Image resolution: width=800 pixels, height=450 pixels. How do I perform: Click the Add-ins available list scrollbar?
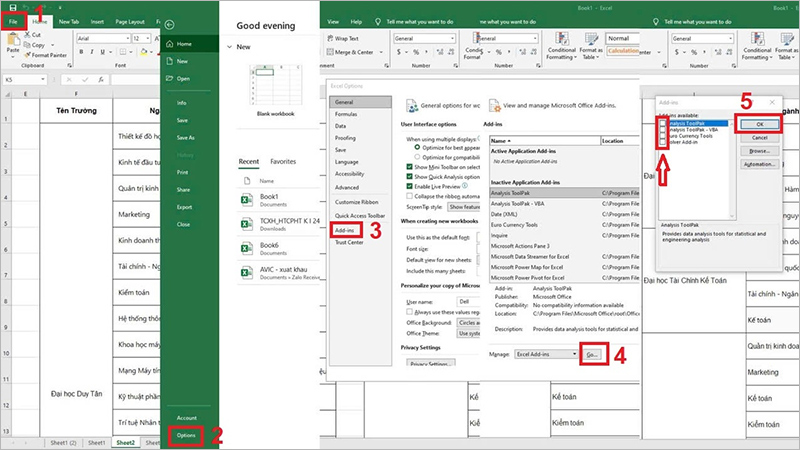click(x=732, y=170)
